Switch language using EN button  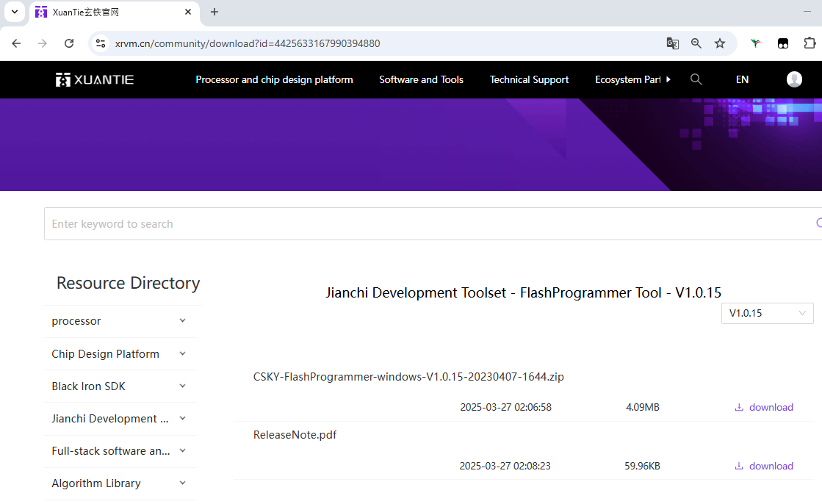click(x=742, y=79)
